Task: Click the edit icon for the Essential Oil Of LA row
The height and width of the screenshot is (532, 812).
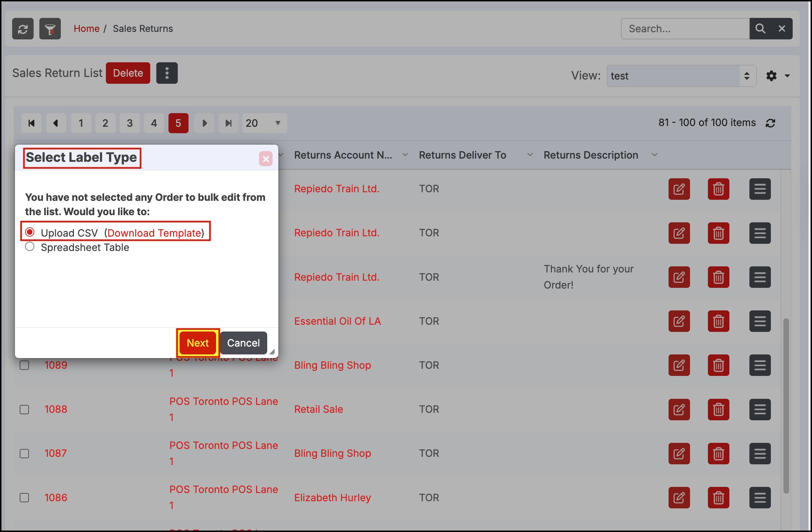Action: click(x=679, y=321)
